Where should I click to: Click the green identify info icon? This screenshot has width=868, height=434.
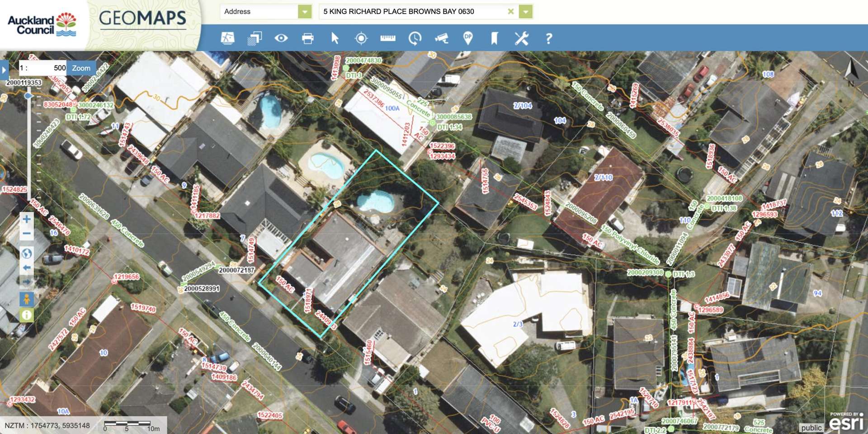coord(27,315)
